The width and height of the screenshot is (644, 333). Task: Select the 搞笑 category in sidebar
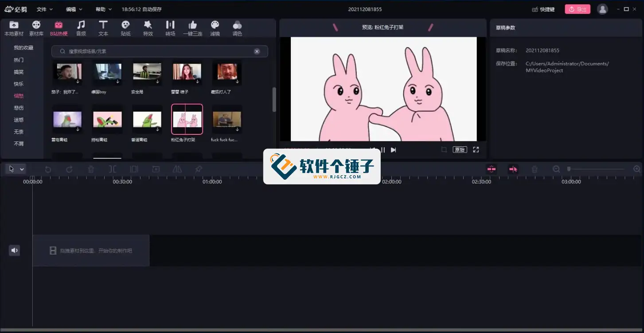click(19, 71)
